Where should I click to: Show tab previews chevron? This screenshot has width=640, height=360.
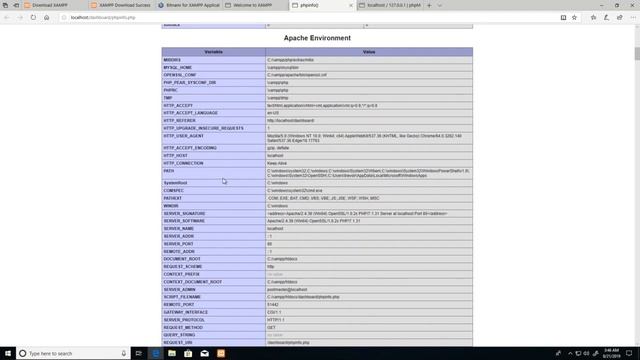click(440, 5)
